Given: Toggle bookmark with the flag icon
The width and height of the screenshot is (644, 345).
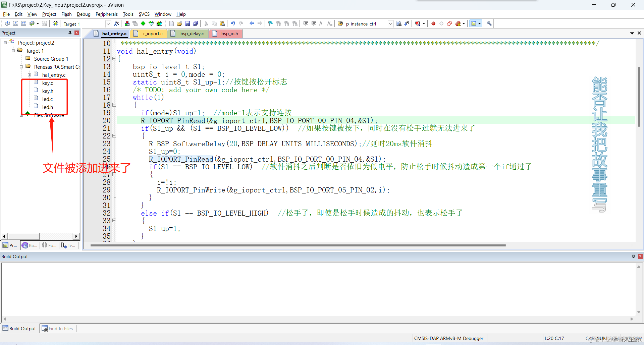Looking at the screenshot, I should [x=271, y=23].
